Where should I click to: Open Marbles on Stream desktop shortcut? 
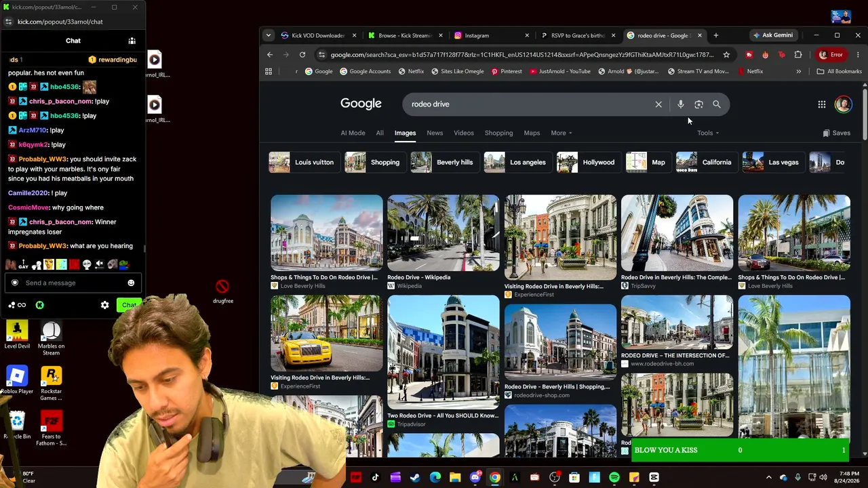pyautogui.click(x=51, y=337)
